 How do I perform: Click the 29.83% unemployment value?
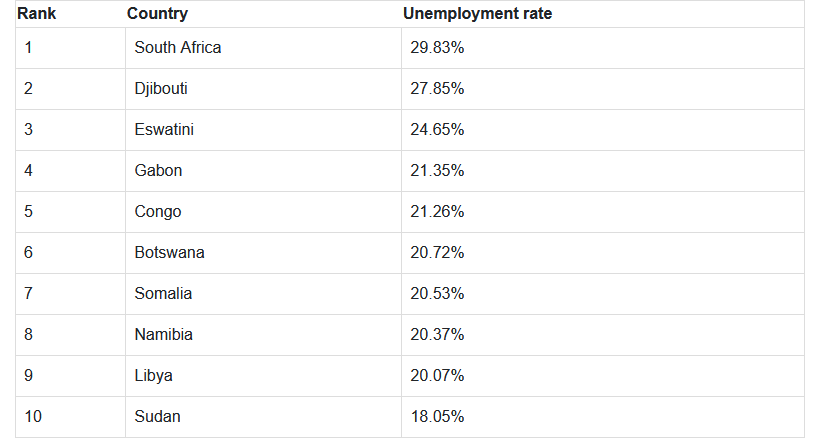(x=437, y=48)
